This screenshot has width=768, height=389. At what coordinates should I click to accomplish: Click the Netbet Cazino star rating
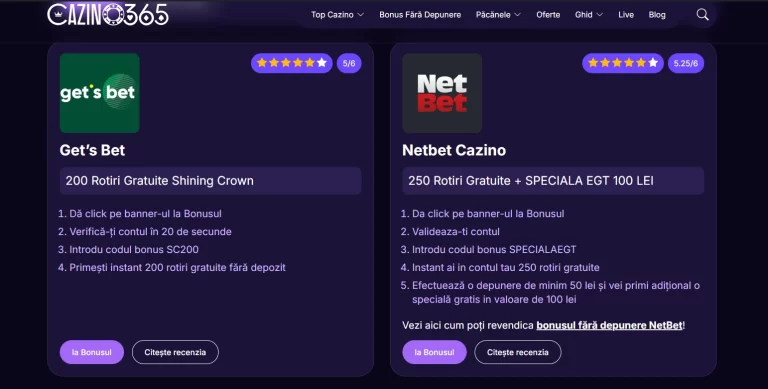click(623, 63)
